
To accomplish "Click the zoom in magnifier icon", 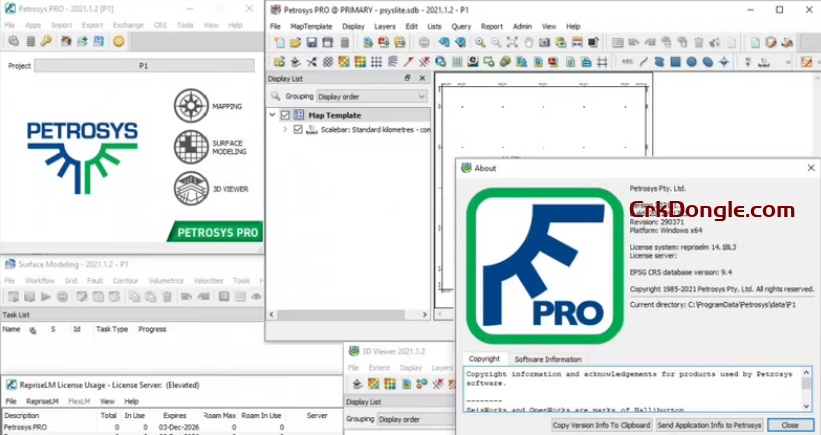I will coord(480,43).
